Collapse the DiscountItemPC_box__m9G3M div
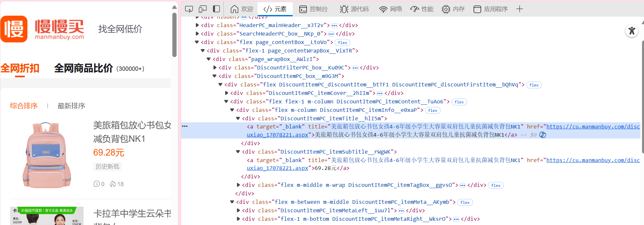644x225 pixels. [214, 76]
